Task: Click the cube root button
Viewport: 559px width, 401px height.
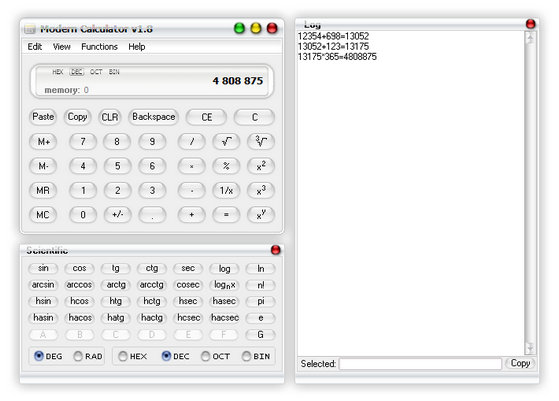Action: coord(261,142)
